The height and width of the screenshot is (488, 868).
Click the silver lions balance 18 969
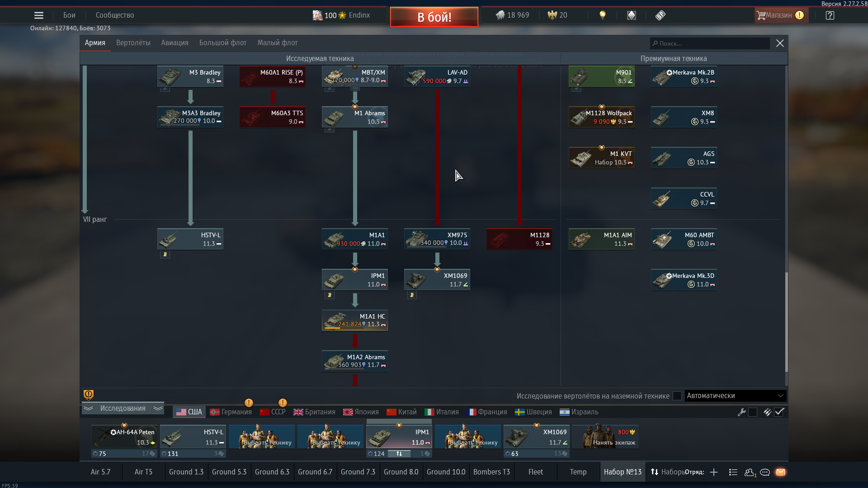point(512,15)
